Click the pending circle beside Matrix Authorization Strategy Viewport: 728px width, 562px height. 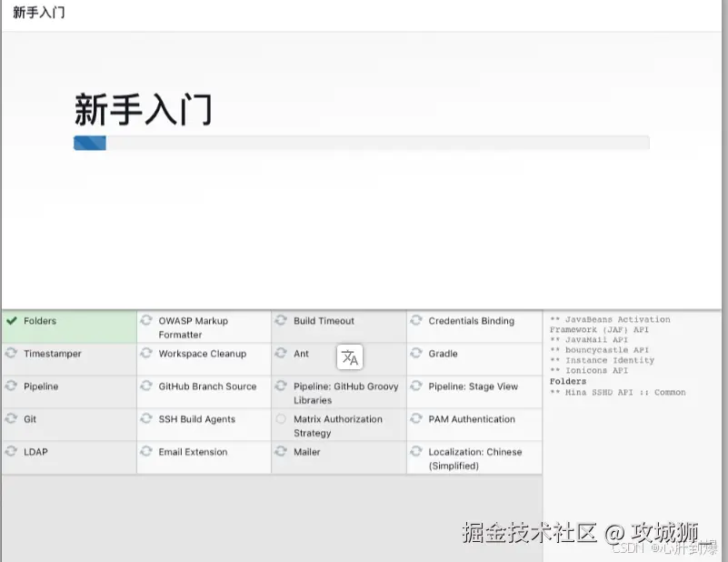282,418
